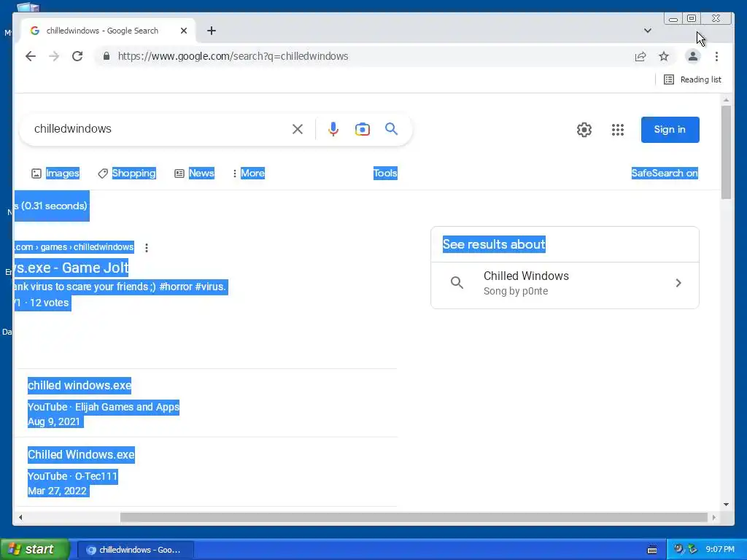Viewport: 747px width, 560px height.
Task: Click the scroll left arrow
Action: (20, 518)
